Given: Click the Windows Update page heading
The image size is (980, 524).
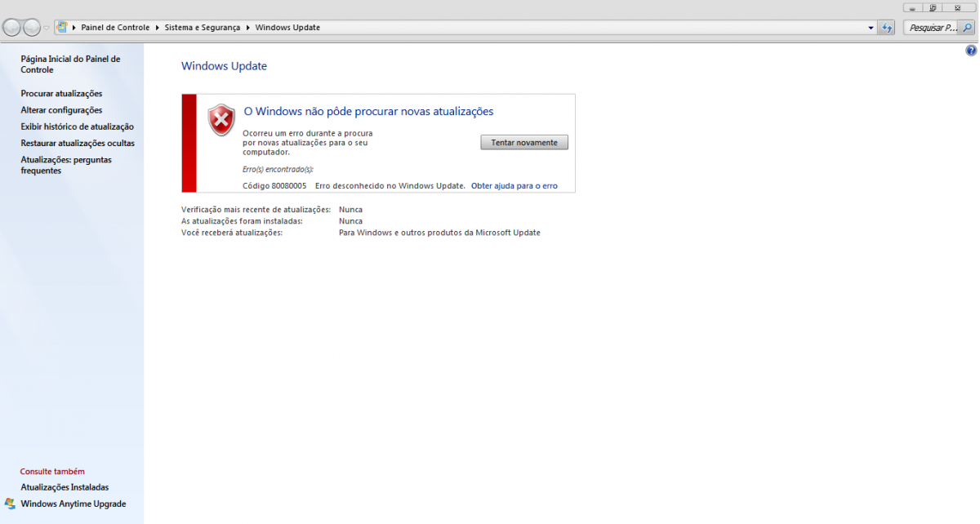Looking at the screenshot, I should click(x=224, y=66).
